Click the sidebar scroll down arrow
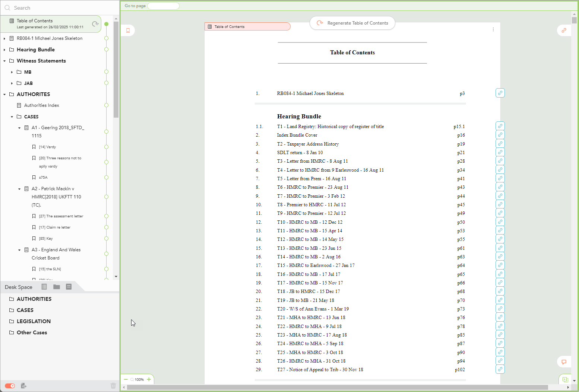This screenshot has width=579, height=392. point(116,277)
